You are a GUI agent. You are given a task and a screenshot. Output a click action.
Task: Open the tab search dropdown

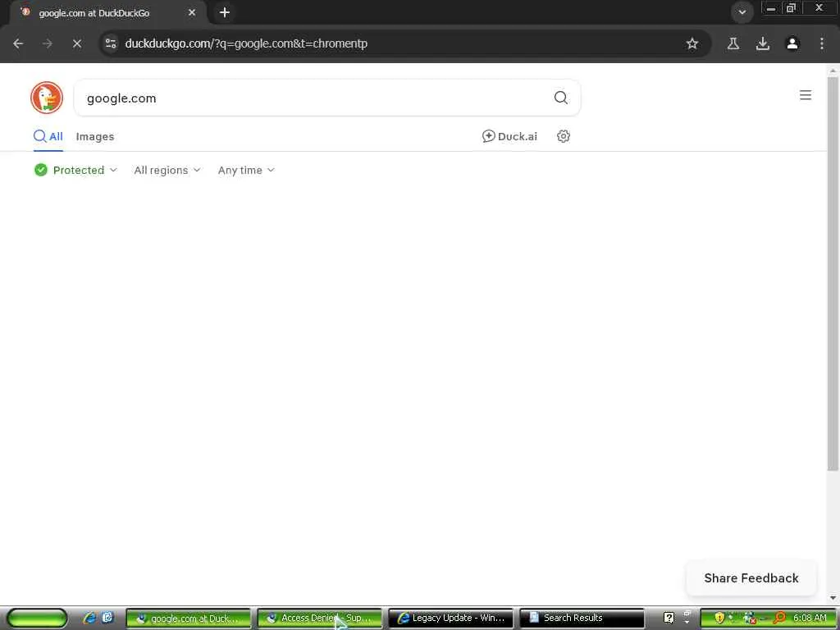pos(742,11)
